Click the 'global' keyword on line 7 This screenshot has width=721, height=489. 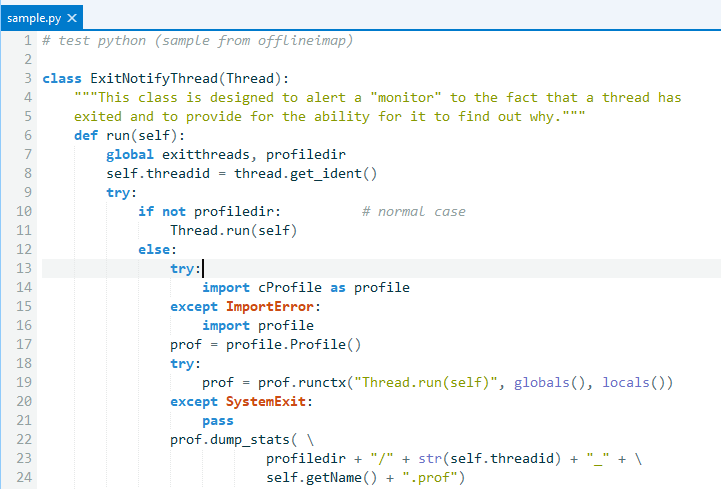point(130,154)
